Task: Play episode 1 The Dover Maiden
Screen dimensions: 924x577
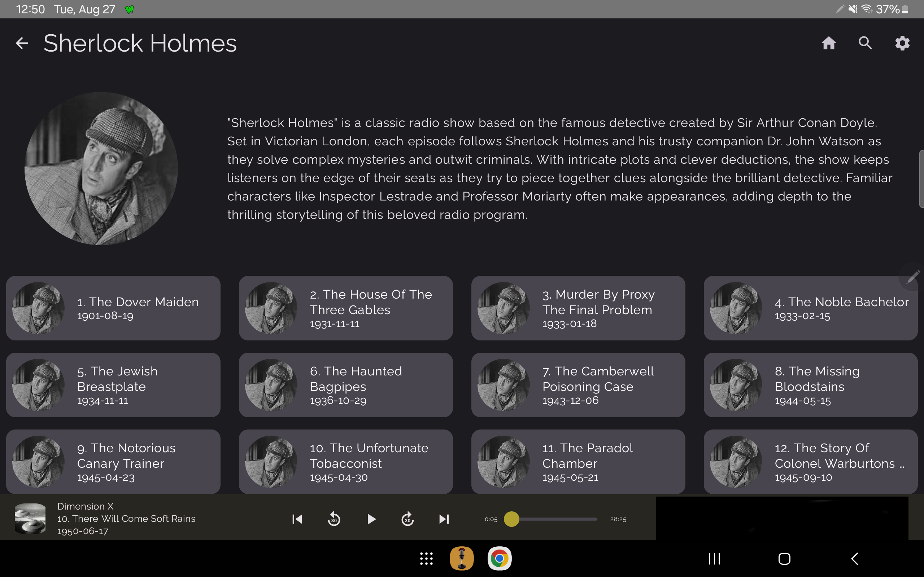Action: click(x=113, y=308)
